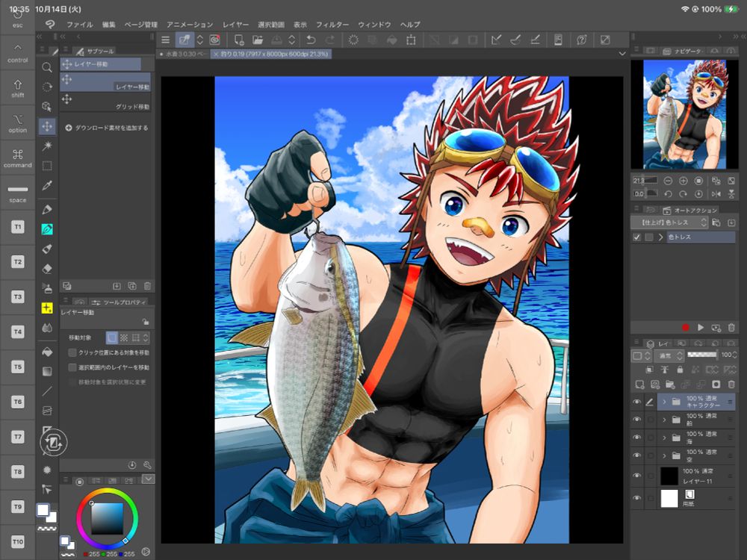The height and width of the screenshot is (560, 747).
Task: Open the 編集 menu
Action: [108, 25]
